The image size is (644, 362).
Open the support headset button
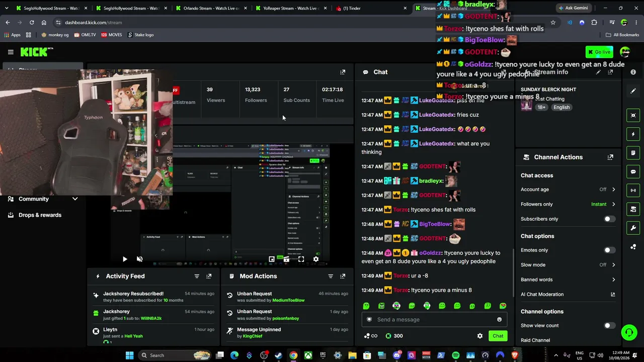coord(629,332)
